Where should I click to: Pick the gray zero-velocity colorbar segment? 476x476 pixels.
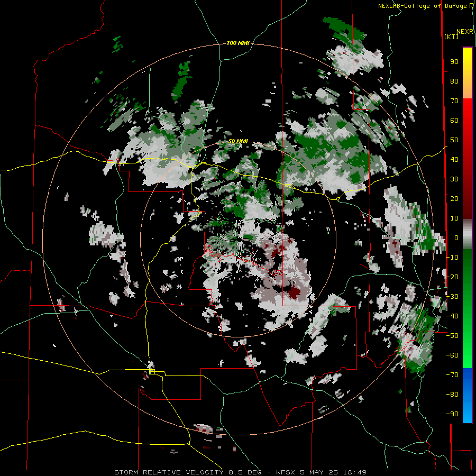[467, 234]
